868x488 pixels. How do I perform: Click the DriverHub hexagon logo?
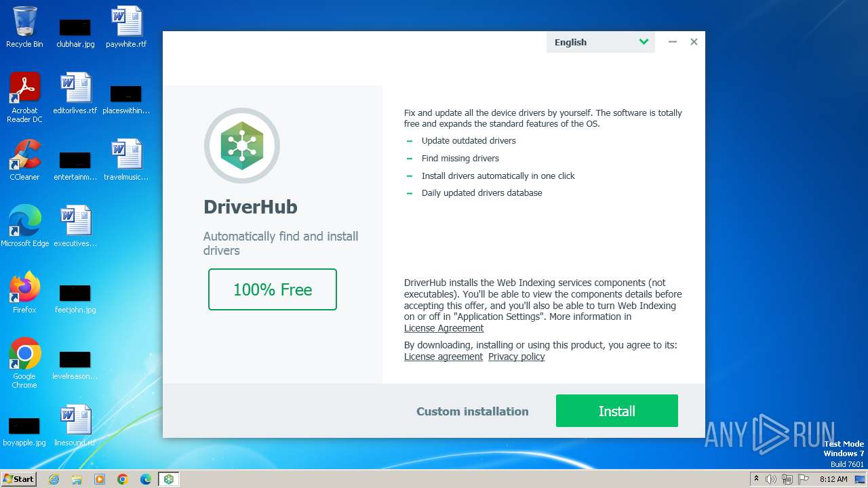pos(242,145)
